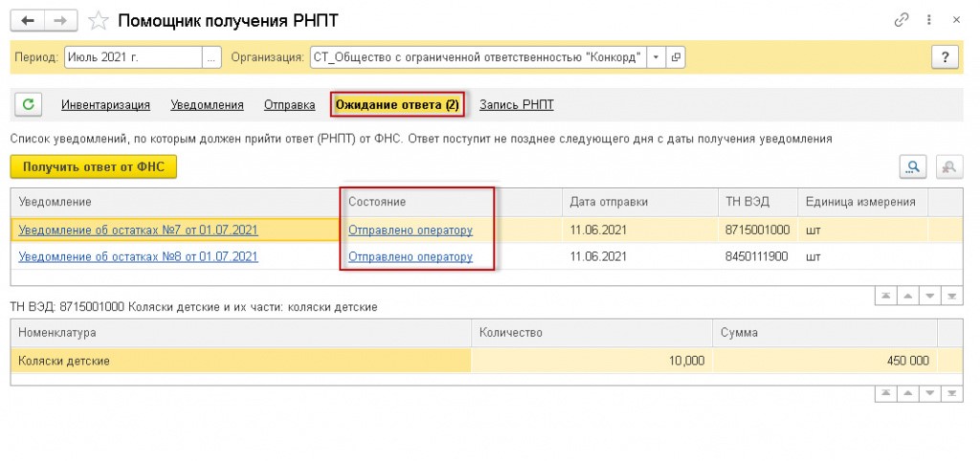Open help with the question mark button
The width and height of the screenshot is (980, 461).
click(x=945, y=57)
